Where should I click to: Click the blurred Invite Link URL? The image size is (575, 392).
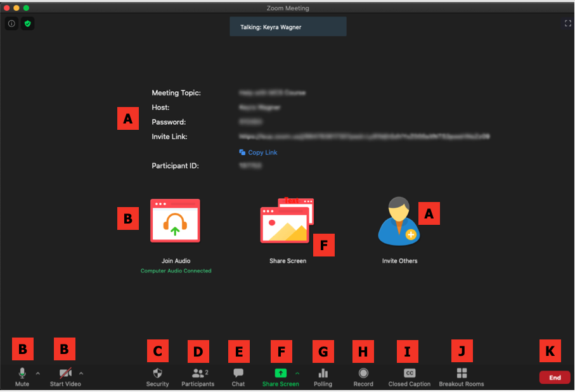[x=364, y=136]
